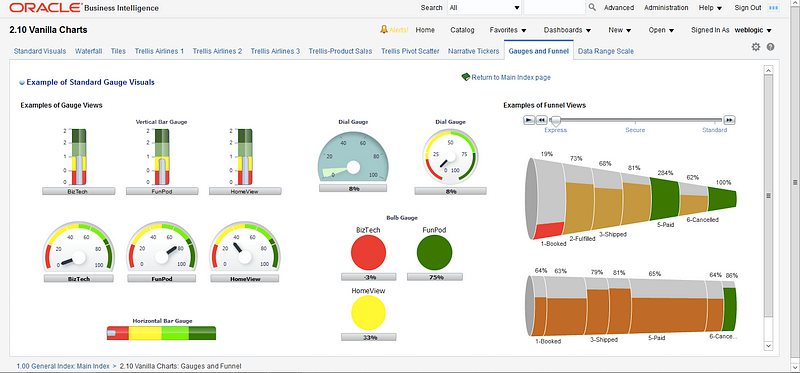Open the New dropdown menu

coord(620,30)
